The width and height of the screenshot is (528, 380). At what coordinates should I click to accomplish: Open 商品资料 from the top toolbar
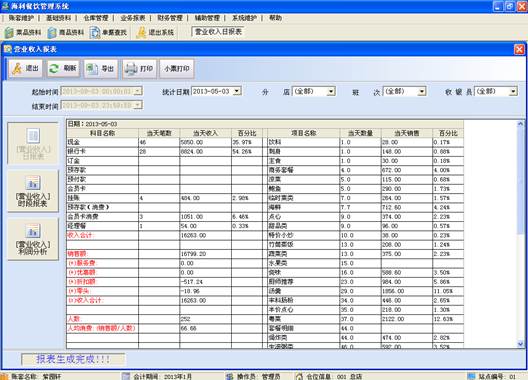pos(66,33)
